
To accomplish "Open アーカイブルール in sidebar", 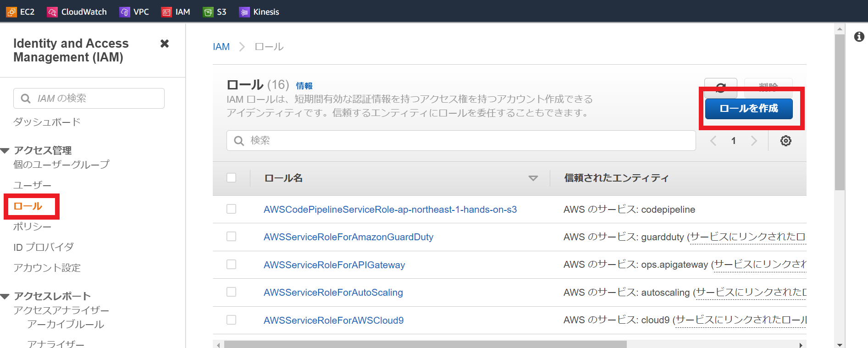I will [66, 324].
